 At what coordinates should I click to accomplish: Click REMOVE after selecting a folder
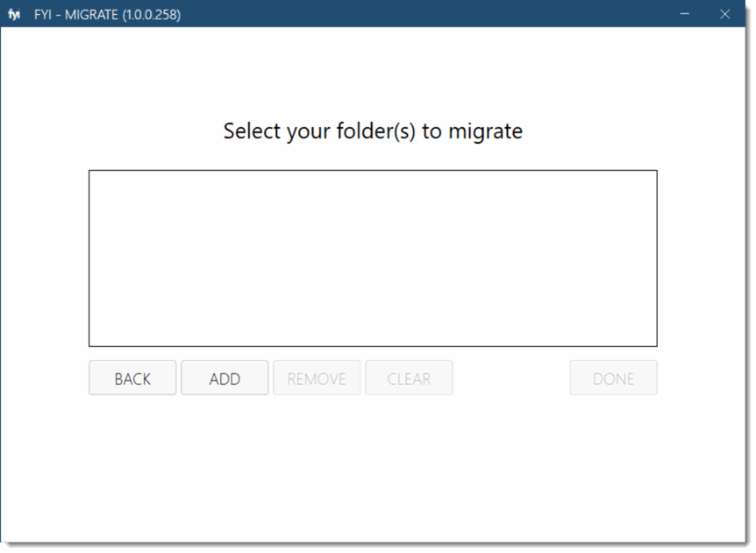point(317,378)
